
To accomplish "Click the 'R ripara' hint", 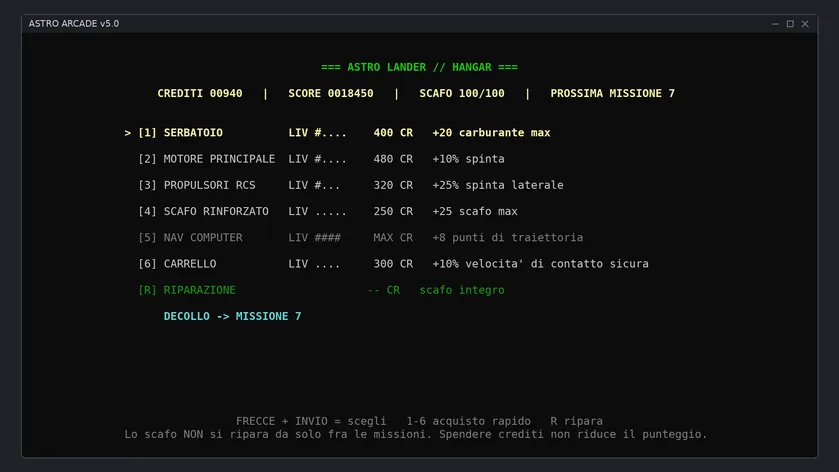I will pyautogui.click(x=576, y=421).
